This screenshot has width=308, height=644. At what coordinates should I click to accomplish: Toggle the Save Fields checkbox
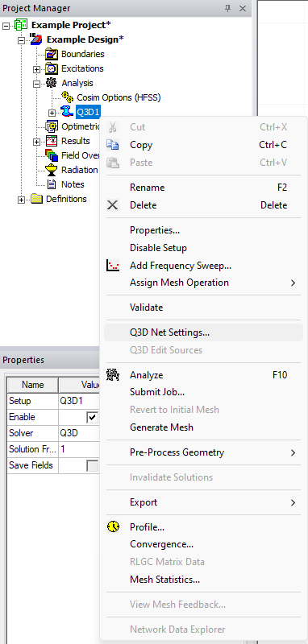point(92,466)
